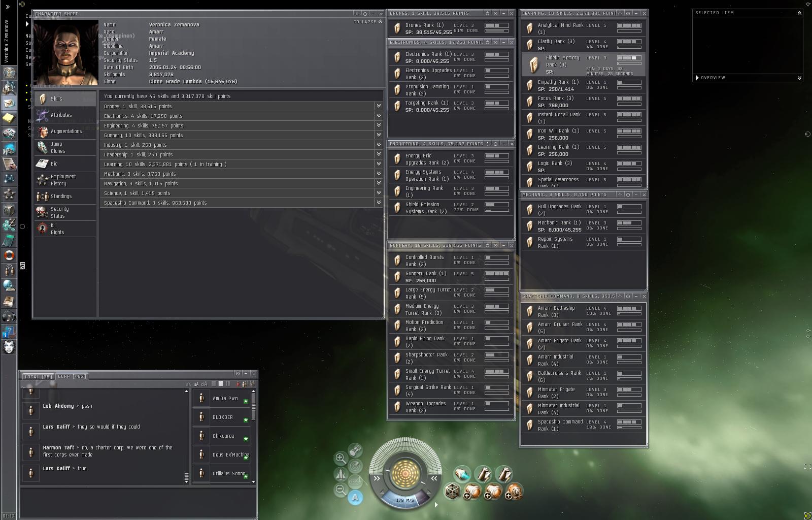Set ship speed on the 179 M/S gauge
812x520 pixels.
[x=405, y=500]
